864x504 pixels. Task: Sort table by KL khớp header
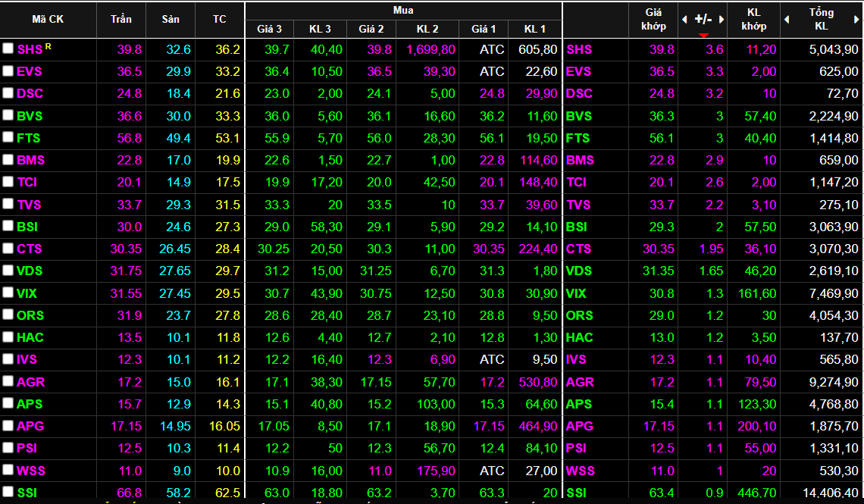pos(753,19)
